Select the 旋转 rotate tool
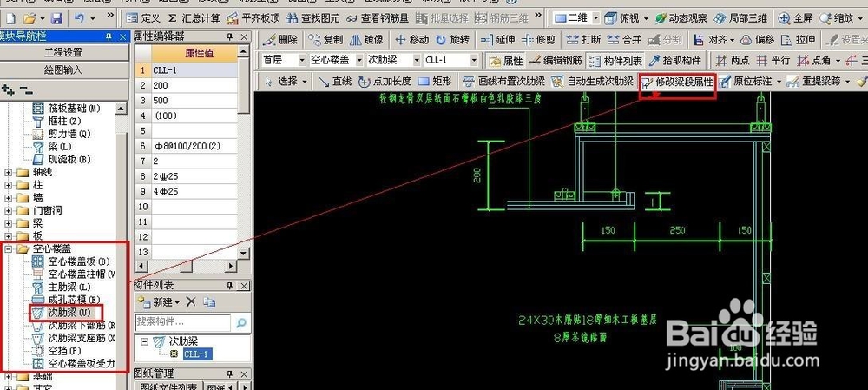868x390 pixels. [x=453, y=40]
